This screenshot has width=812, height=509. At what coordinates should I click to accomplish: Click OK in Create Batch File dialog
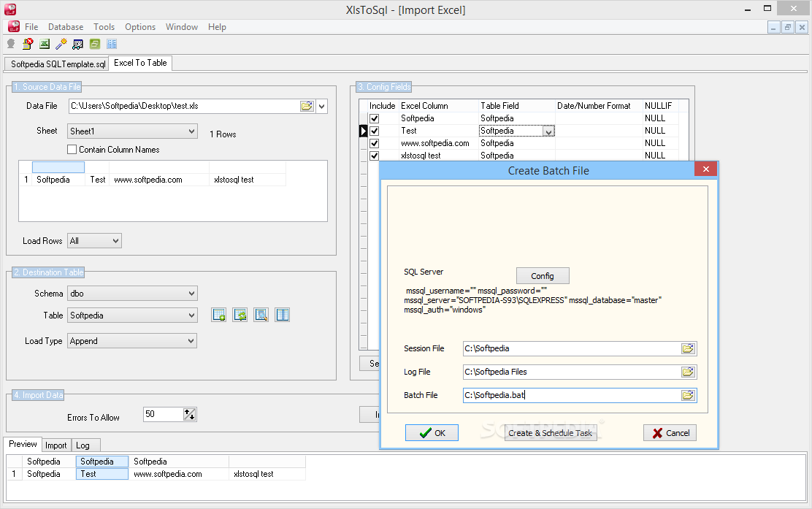432,433
